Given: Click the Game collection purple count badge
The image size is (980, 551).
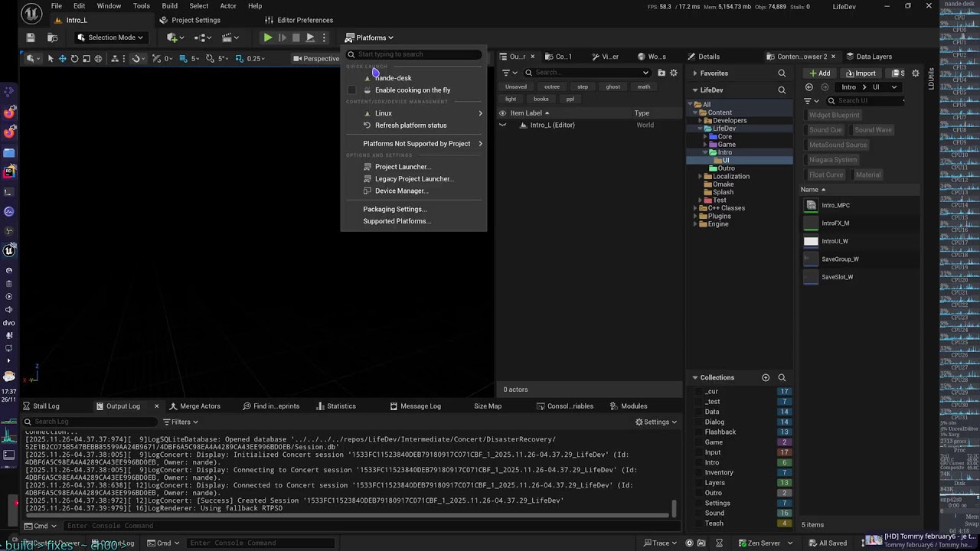Looking at the screenshot, I should [784, 442].
